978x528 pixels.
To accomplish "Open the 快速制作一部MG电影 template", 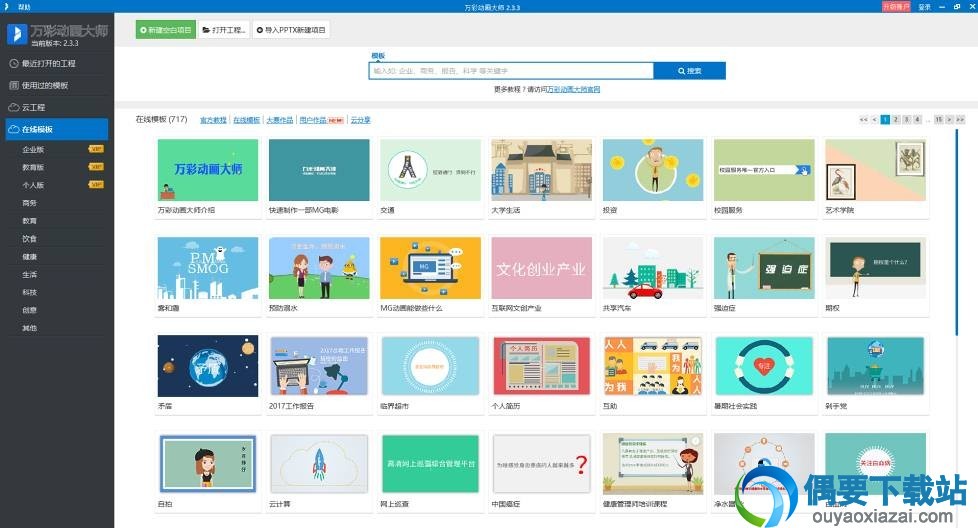I will pyautogui.click(x=319, y=170).
